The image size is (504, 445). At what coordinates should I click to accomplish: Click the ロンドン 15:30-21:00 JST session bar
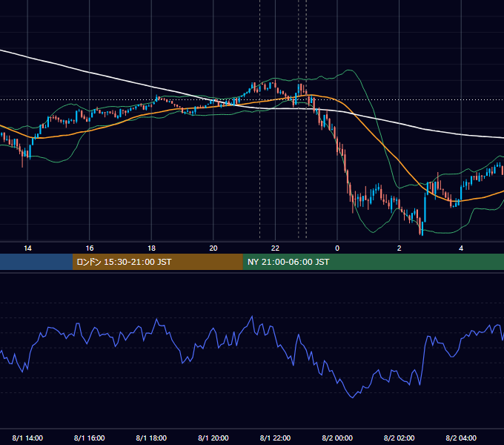(157, 262)
